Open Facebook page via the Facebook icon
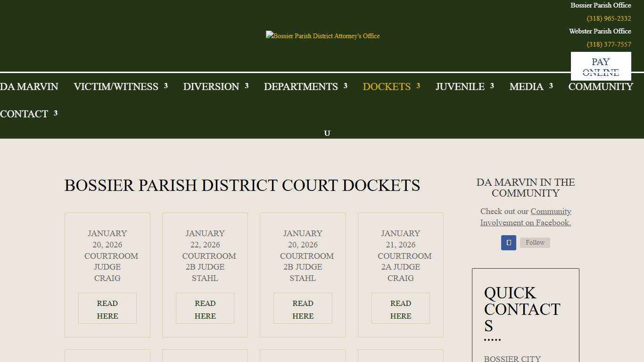The width and height of the screenshot is (644, 362). click(508, 242)
